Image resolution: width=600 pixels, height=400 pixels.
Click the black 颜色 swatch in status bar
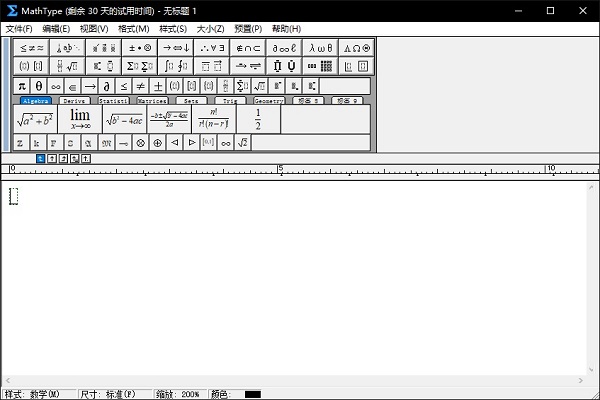click(x=253, y=394)
